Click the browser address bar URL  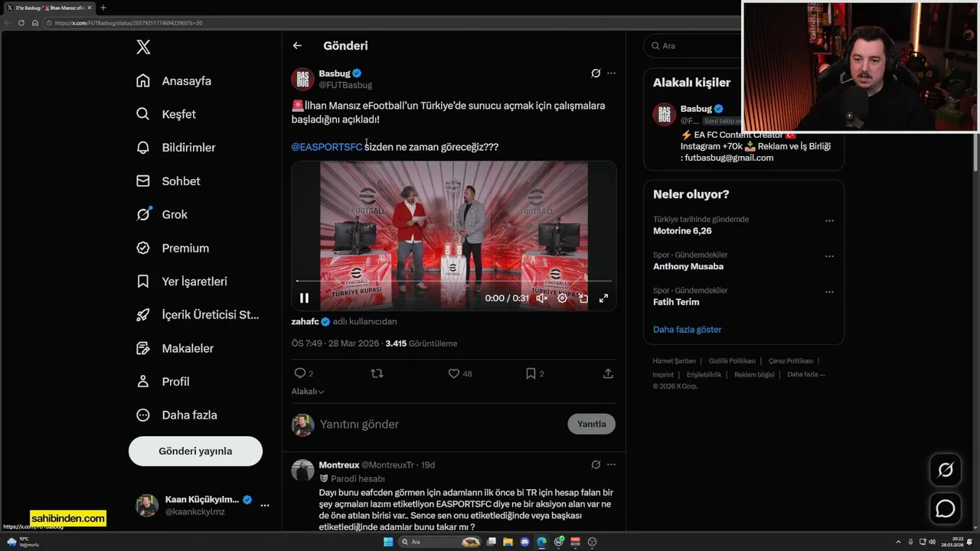(129, 23)
